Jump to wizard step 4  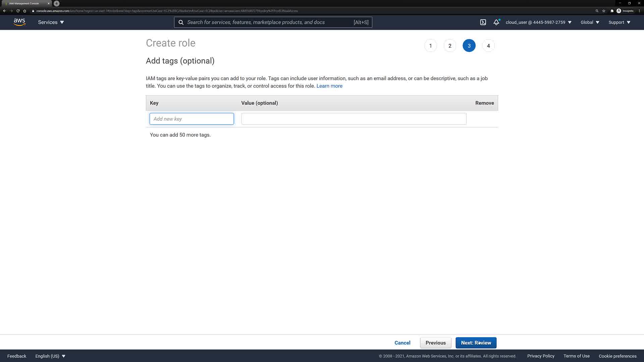[488, 46]
